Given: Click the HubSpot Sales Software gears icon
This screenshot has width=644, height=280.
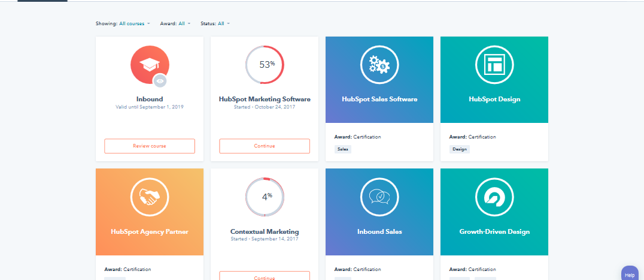Looking at the screenshot, I should (x=379, y=65).
